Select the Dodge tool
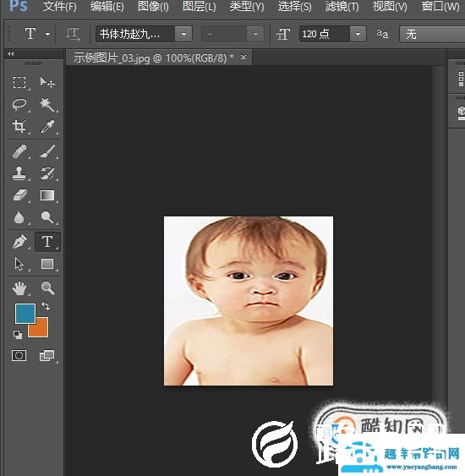This screenshot has width=465, height=476. click(47, 217)
